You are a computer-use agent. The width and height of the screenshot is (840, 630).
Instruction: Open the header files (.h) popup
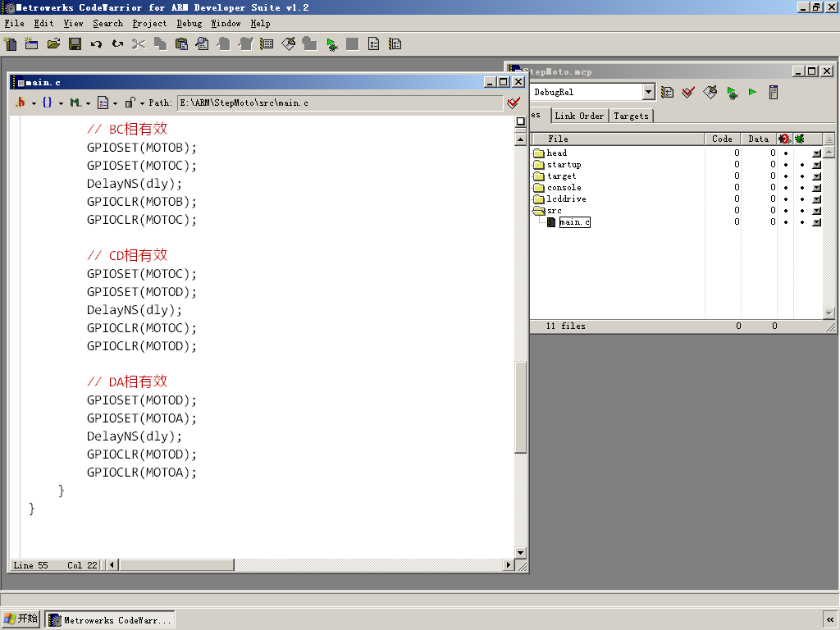(25, 103)
